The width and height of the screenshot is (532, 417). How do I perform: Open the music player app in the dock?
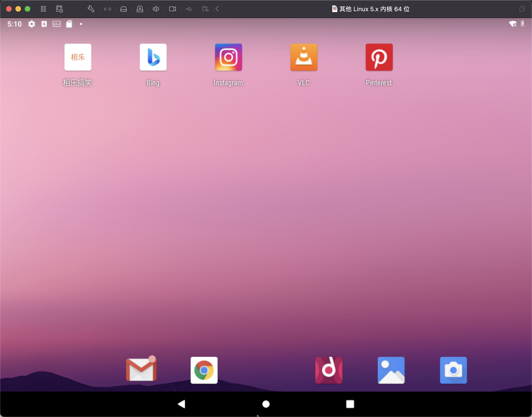click(x=329, y=370)
